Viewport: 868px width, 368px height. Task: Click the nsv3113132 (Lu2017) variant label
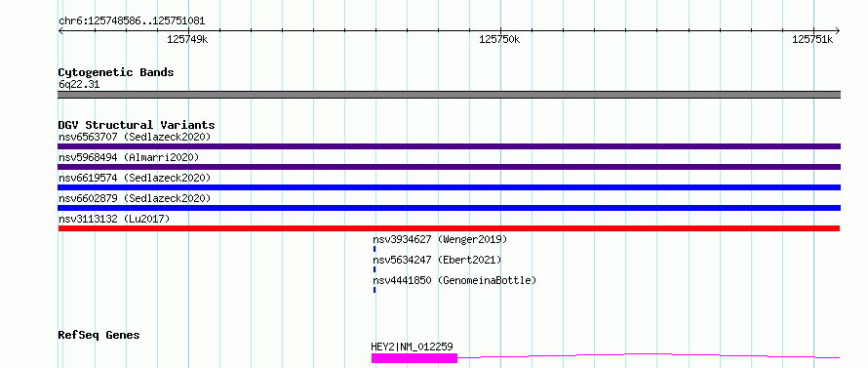[x=114, y=219]
